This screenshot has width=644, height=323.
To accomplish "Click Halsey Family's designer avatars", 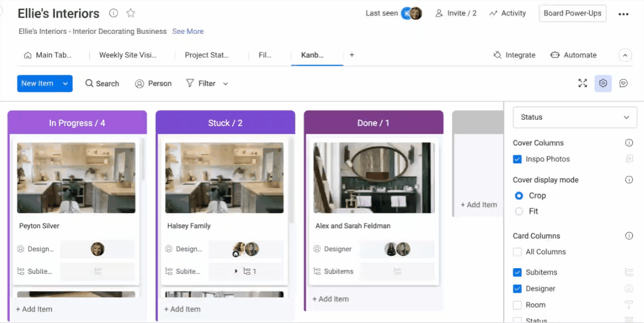I will (245, 249).
